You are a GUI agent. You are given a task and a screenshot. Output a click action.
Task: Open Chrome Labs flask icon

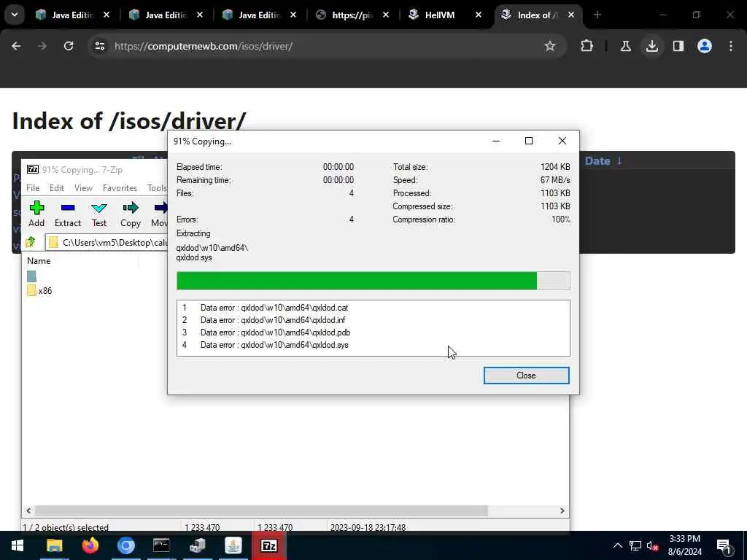point(625,46)
